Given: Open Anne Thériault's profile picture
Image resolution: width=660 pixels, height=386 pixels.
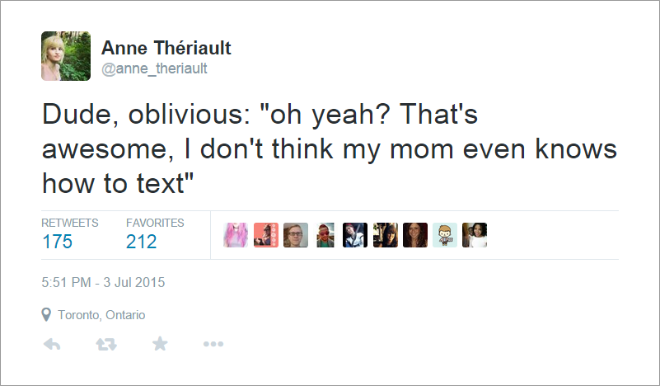Looking at the screenshot, I should pos(66,56).
